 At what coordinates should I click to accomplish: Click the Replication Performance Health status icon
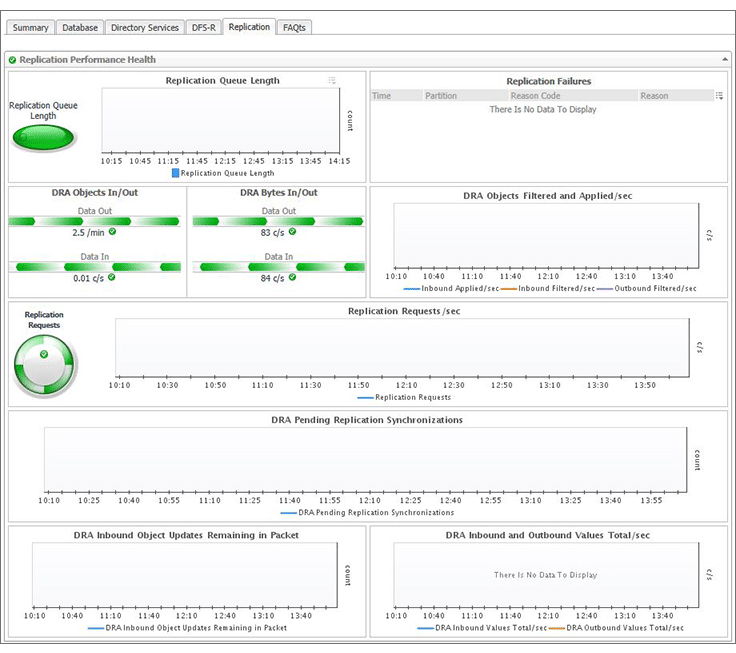coord(12,60)
